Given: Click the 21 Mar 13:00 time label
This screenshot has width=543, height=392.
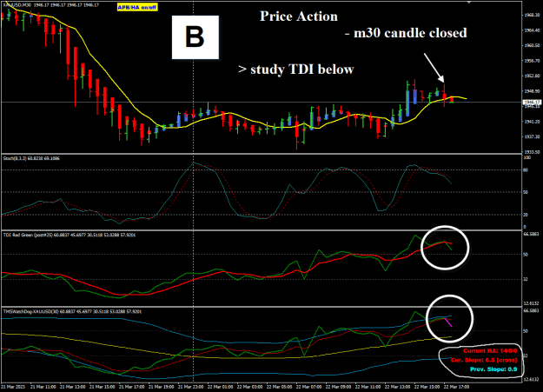Looking at the screenshot, I should [72, 387].
